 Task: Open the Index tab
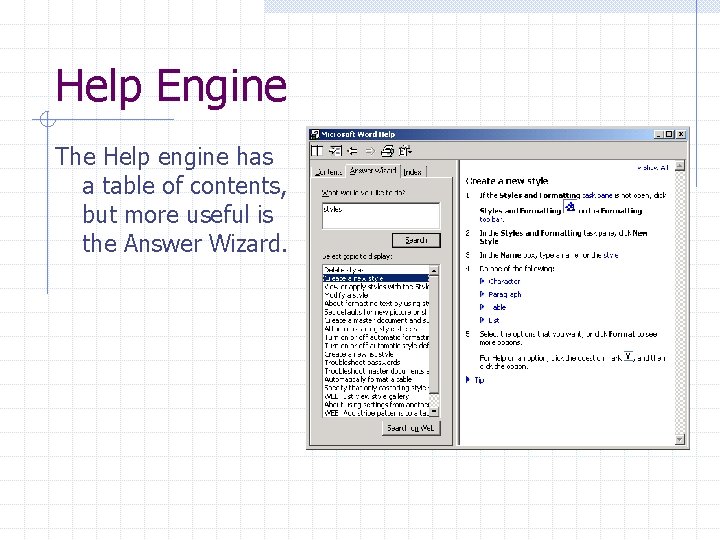(x=413, y=172)
